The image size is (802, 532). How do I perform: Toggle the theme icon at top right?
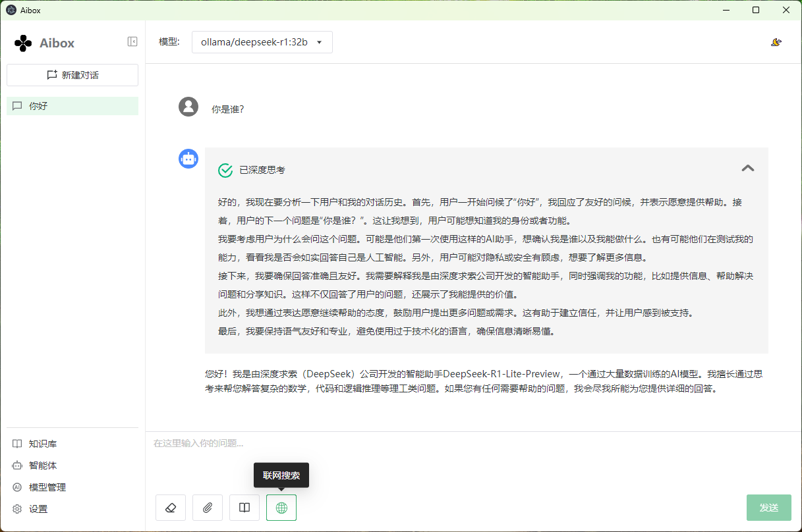coord(776,42)
